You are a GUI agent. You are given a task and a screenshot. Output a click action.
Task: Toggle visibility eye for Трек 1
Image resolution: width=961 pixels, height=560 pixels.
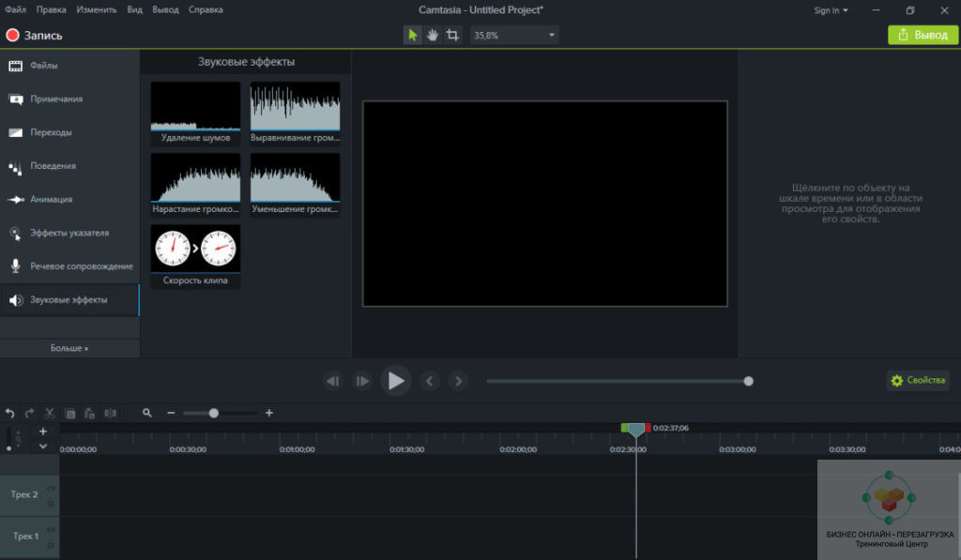[x=51, y=530]
